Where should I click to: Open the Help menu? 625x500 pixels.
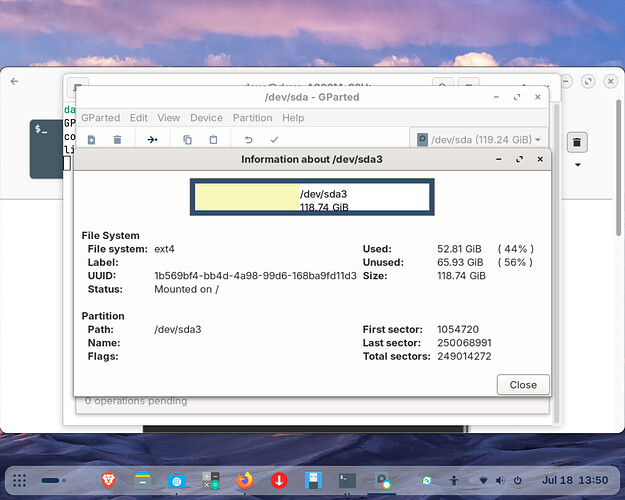(x=293, y=118)
